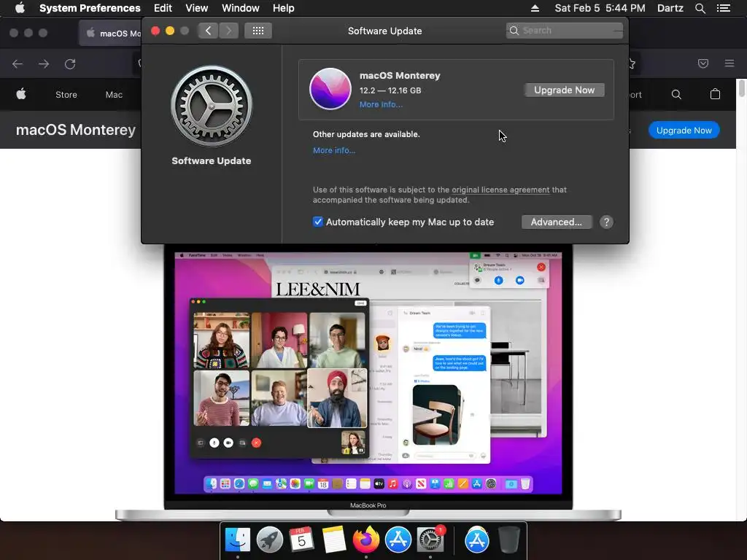Open the View menu
The height and width of the screenshot is (560, 747).
pos(197,8)
